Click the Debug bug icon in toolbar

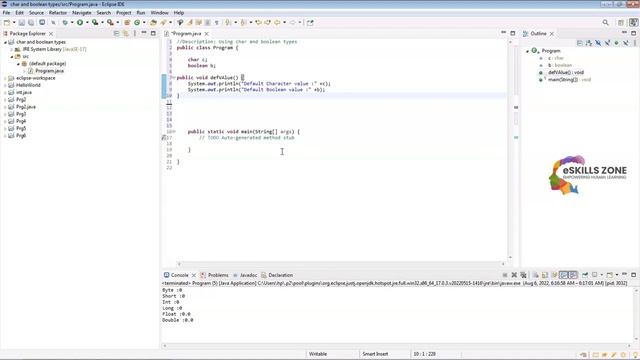65,22
